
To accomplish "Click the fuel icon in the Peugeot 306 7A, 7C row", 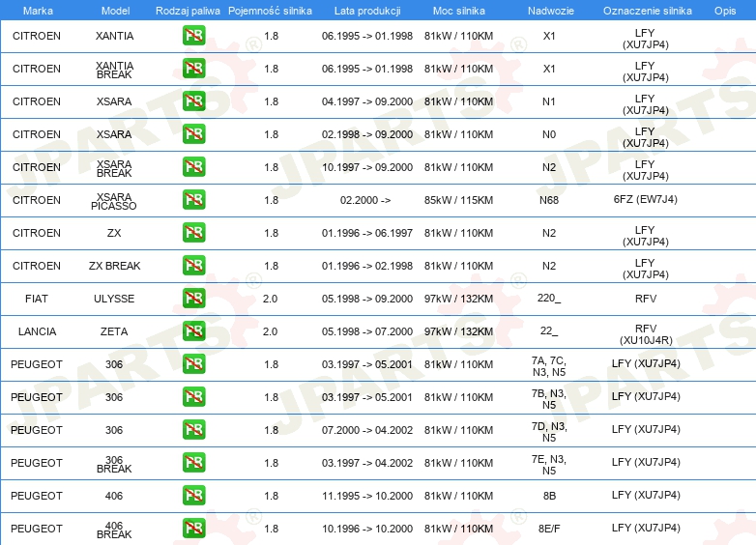I will (x=193, y=363).
